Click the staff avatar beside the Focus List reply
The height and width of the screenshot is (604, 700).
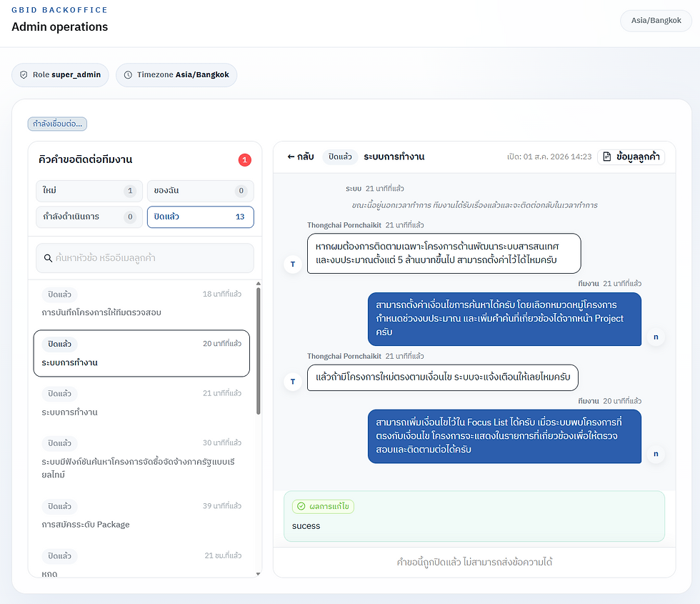656,455
